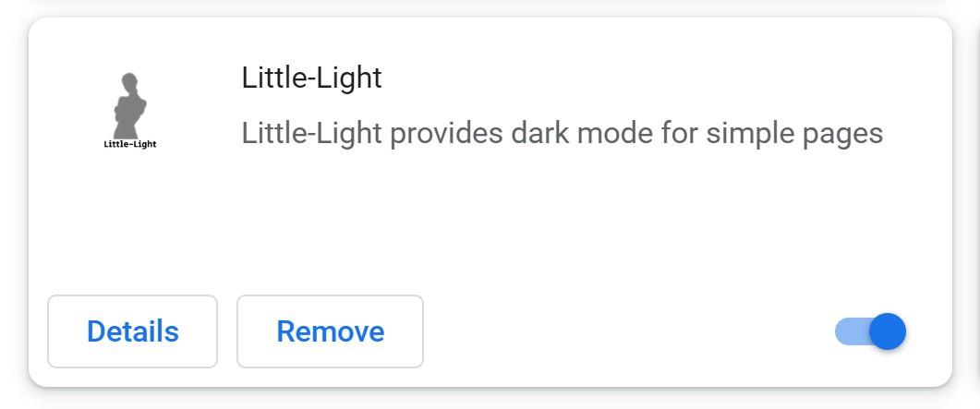
Task: Open Details for Little-Light
Action: pyautogui.click(x=132, y=331)
